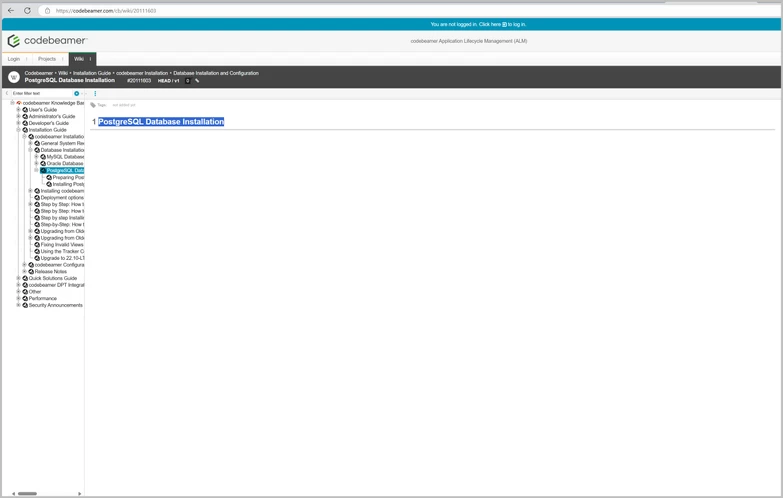Screen dimensions: 783x498
Task: Click the round wiki avatar icon in header
Action: coord(14,77)
